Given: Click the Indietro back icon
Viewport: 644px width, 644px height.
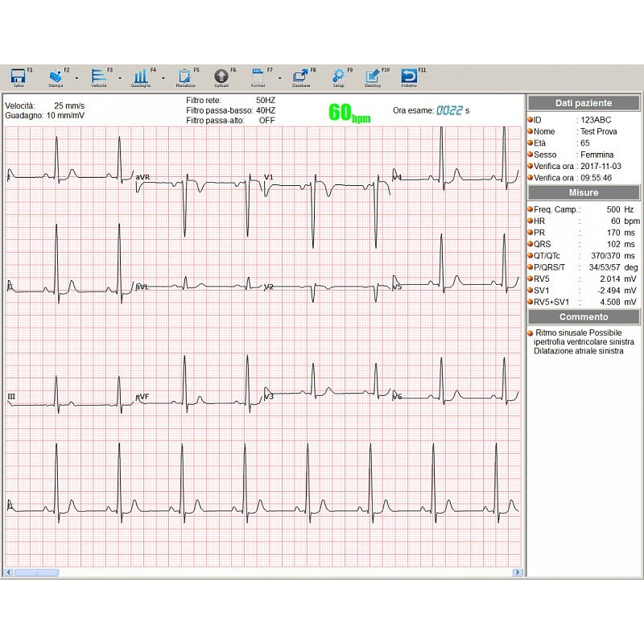Looking at the screenshot, I should click(411, 74).
